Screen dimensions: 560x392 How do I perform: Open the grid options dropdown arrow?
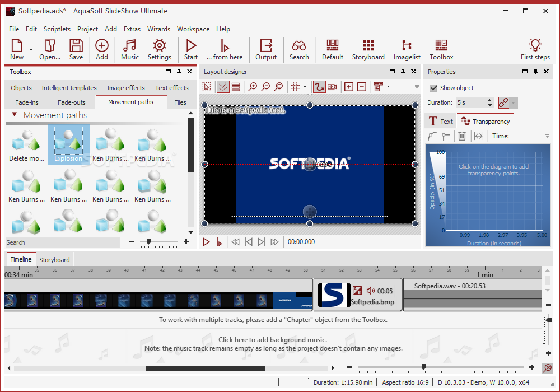tap(305, 87)
